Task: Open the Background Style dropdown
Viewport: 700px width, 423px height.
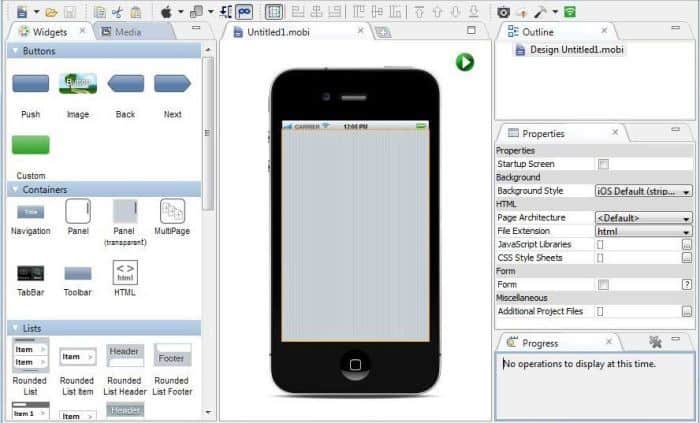Action: tap(643, 191)
